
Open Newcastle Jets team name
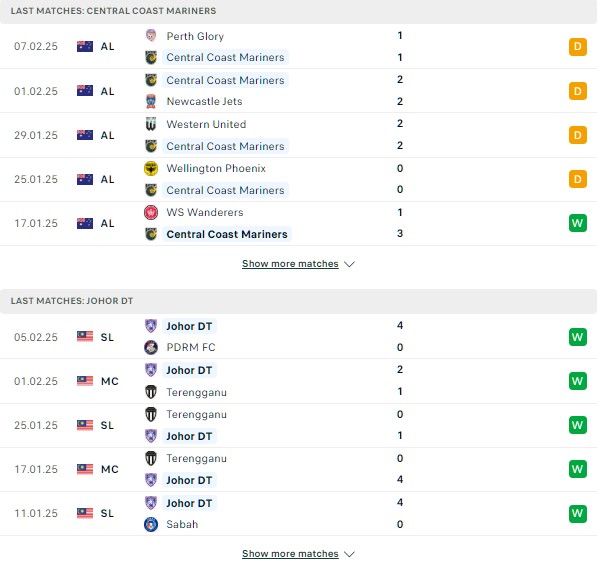coord(204,101)
